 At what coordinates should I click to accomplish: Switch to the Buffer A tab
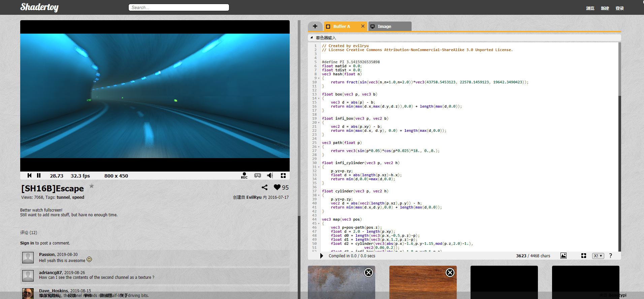pos(342,26)
